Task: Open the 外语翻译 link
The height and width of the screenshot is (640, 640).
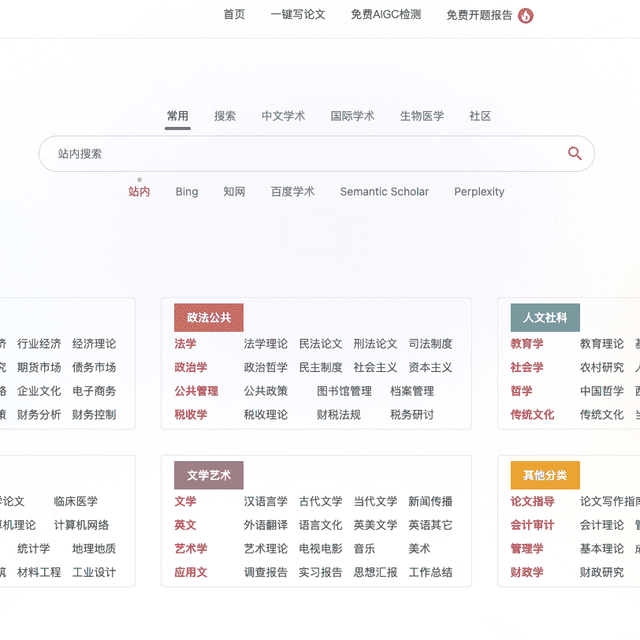Action: point(266,525)
